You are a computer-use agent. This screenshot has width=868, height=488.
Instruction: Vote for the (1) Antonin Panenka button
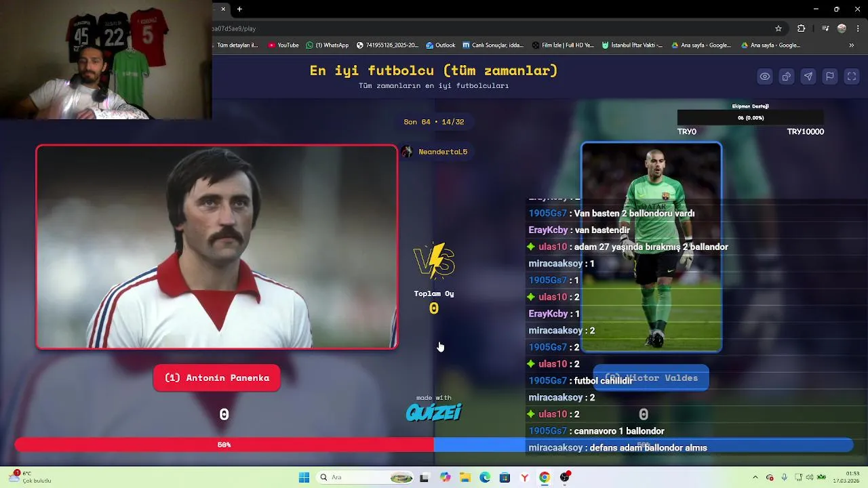pyautogui.click(x=217, y=378)
